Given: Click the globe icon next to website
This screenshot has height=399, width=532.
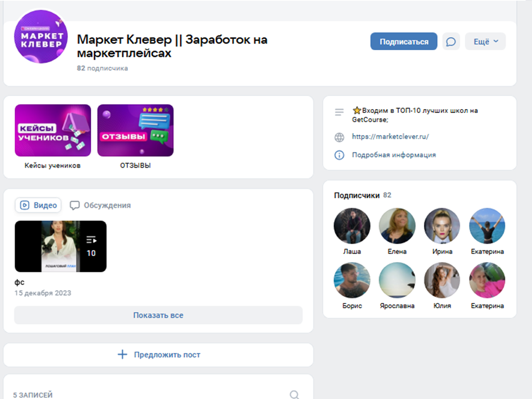Looking at the screenshot, I should (339, 137).
